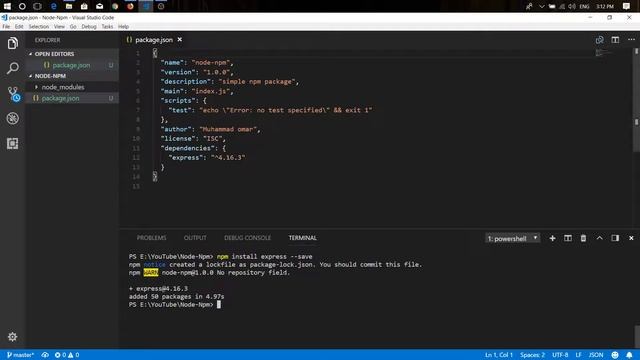
Task: Open the Edit menu
Action: 19,27
